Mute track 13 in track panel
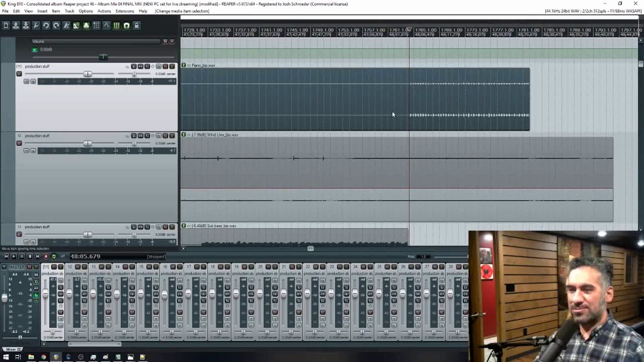 [165, 227]
